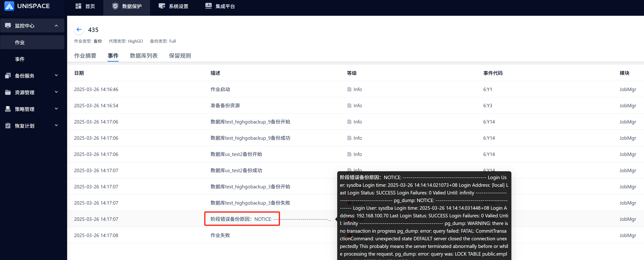This screenshot has width=644, height=260.
Task: Select 事件 in the left sidebar
Action: click(x=20, y=59)
